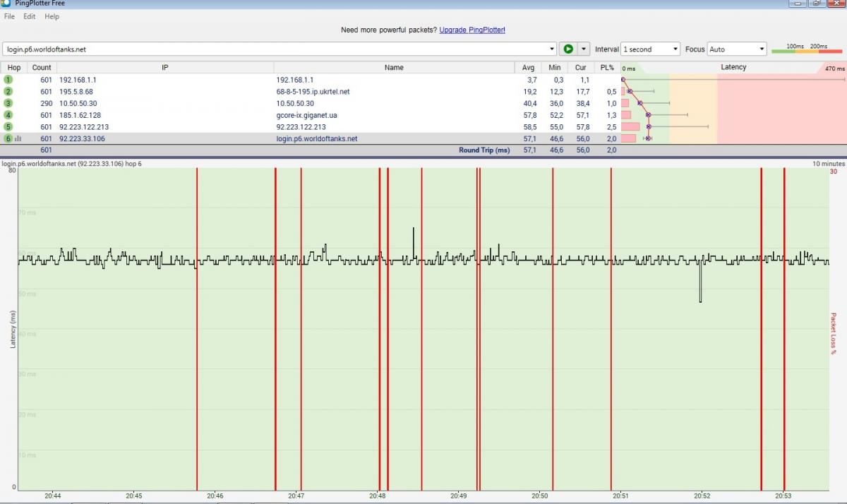Click the hop 2 green circle icon
Image resolution: width=847 pixels, height=504 pixels.
(x=8, y=92)
